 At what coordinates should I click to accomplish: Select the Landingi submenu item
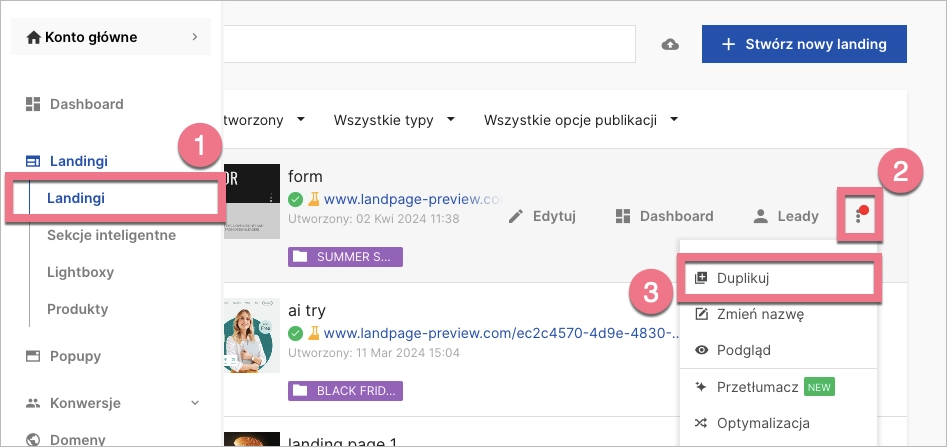coord(76,198)
